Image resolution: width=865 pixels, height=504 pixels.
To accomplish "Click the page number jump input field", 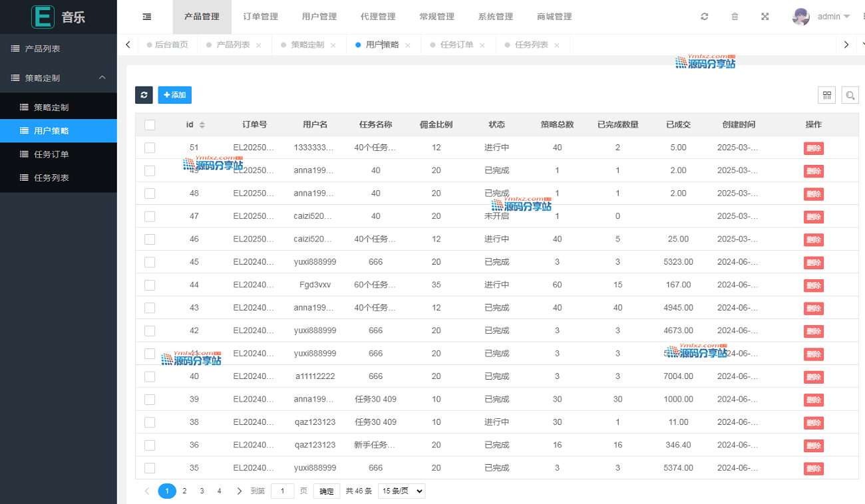I will (282, 491).
